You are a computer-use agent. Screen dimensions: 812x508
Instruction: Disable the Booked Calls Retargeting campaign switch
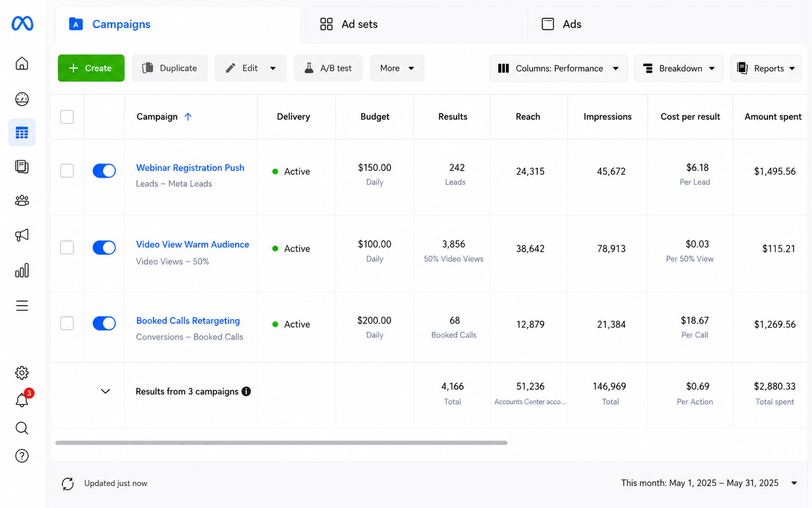coord(104,323)
